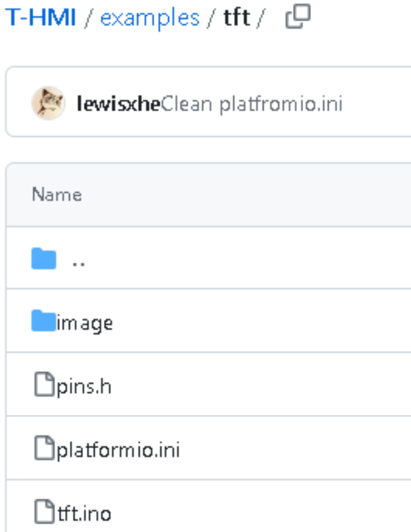
Task: Click the tft.ino file icon
Action: point(44,511)
